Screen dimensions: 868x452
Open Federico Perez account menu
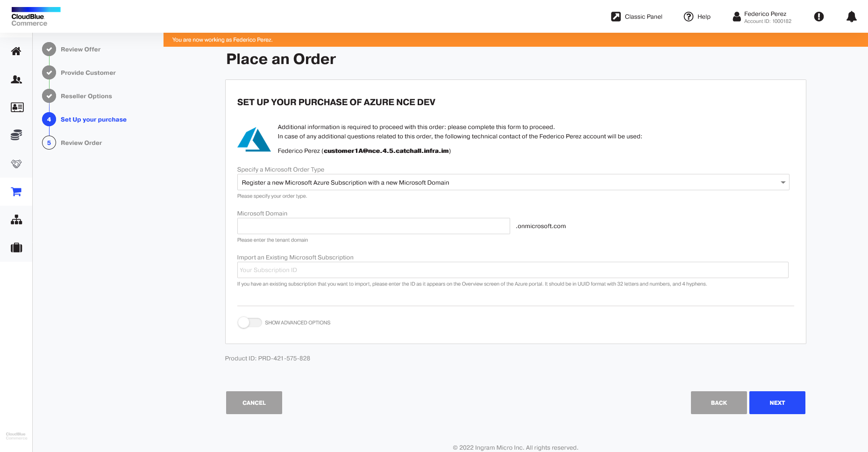(x=765, y=14)
